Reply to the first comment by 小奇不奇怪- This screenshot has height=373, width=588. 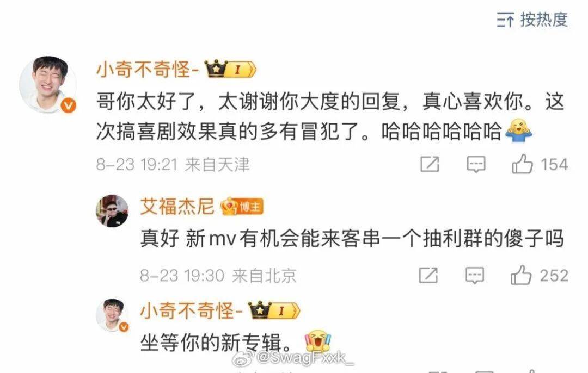tap(476, 164)
